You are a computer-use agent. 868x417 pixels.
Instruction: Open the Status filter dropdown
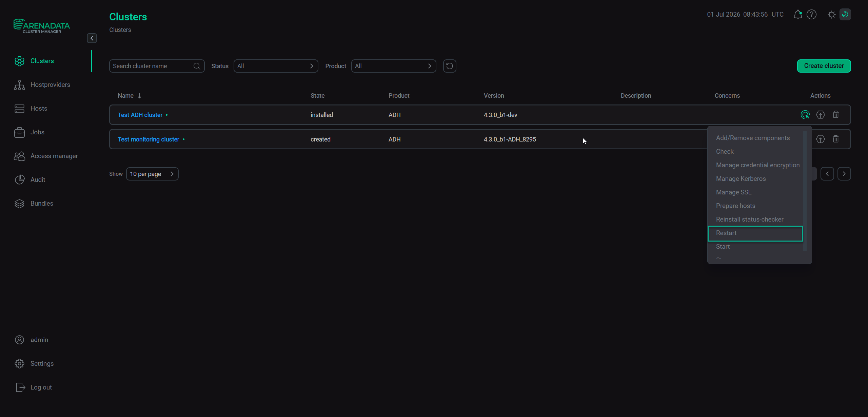(276, 66)
